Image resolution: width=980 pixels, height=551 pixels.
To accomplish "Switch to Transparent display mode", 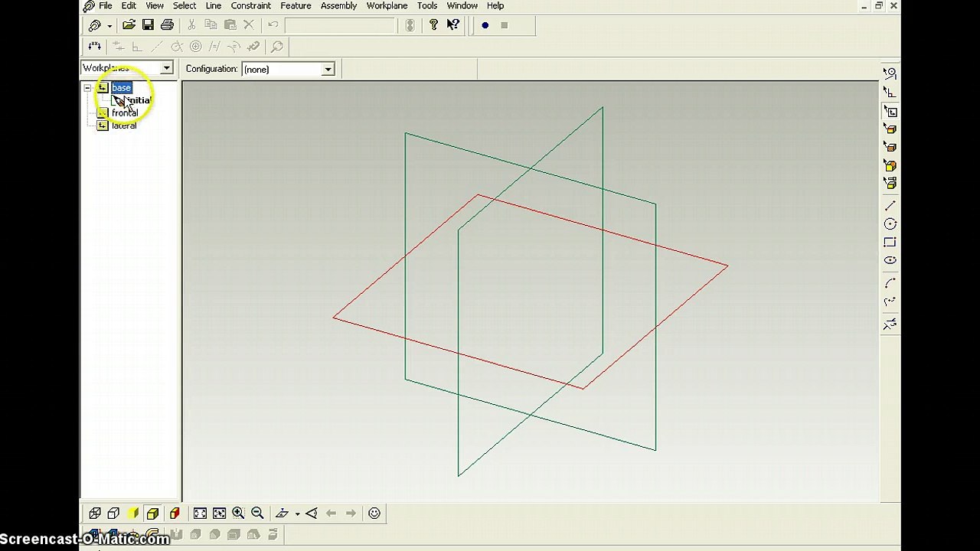I will tap(113, 514).
